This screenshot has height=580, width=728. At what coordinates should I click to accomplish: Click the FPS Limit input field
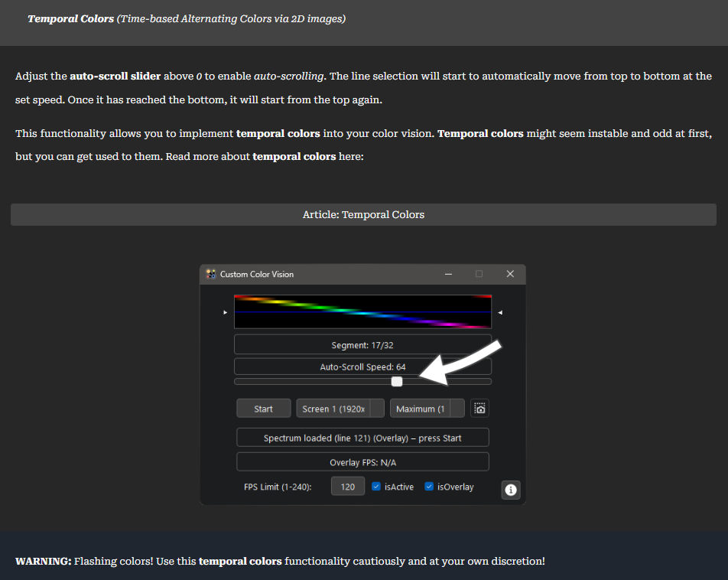click(348, 487)
